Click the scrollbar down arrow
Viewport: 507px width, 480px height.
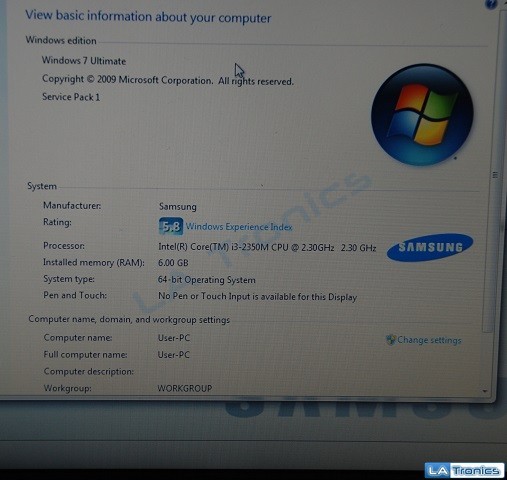485,391
